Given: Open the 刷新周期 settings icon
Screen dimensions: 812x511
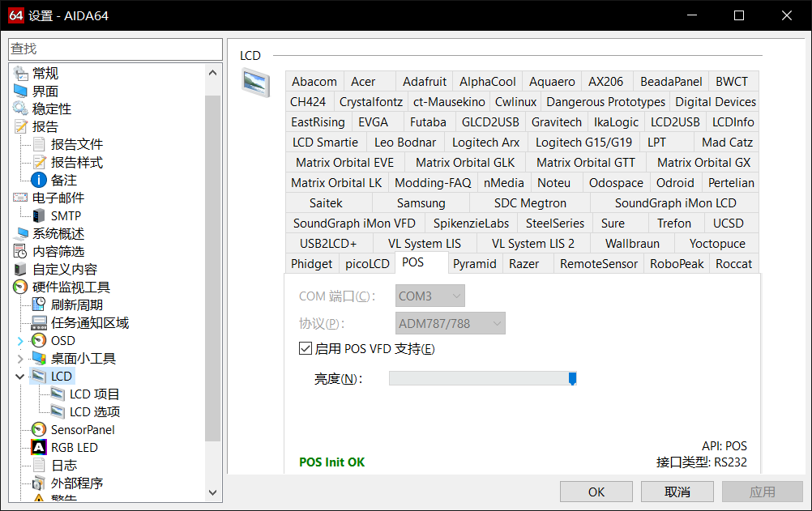Looking at the screenshot, I should 39,304.
